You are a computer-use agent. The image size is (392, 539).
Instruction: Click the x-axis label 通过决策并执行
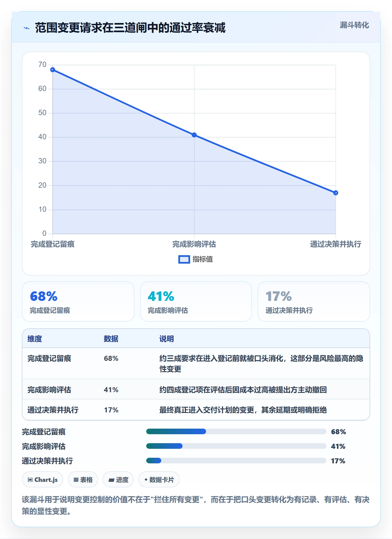coord(336,244)
